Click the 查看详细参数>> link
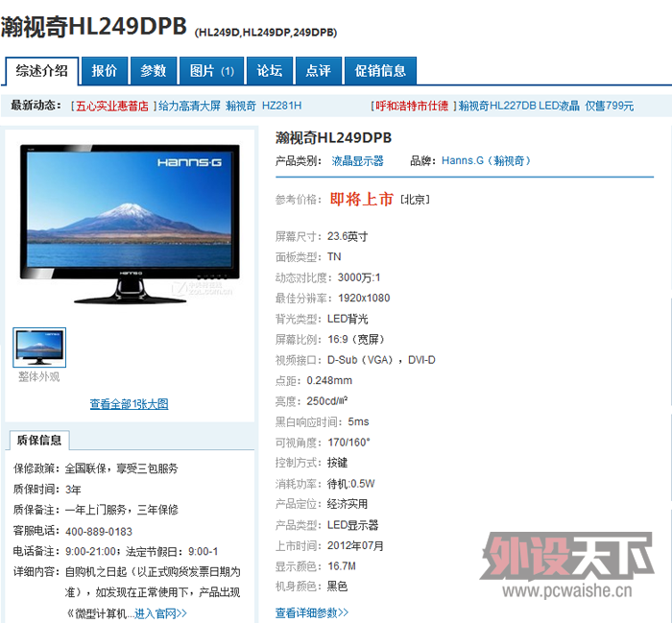Image resolution: width=672 pixels, height=623 pixels. click(312, 612)
